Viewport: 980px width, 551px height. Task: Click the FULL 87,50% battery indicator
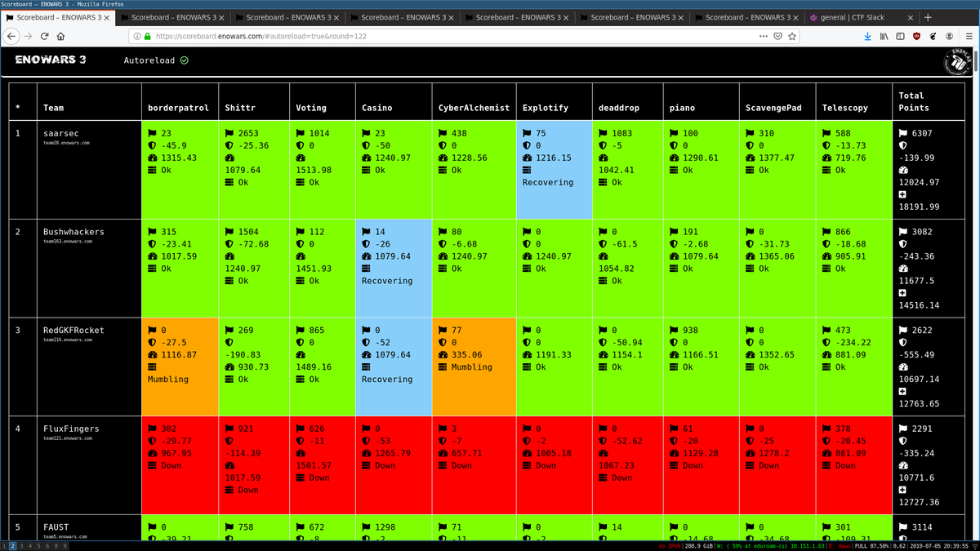point(871,545)
